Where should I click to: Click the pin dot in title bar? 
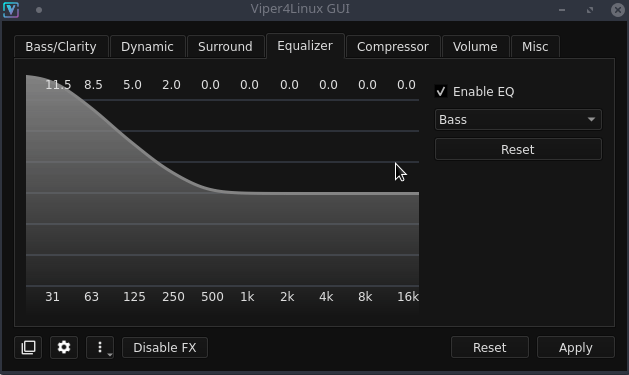click(39, 10)
